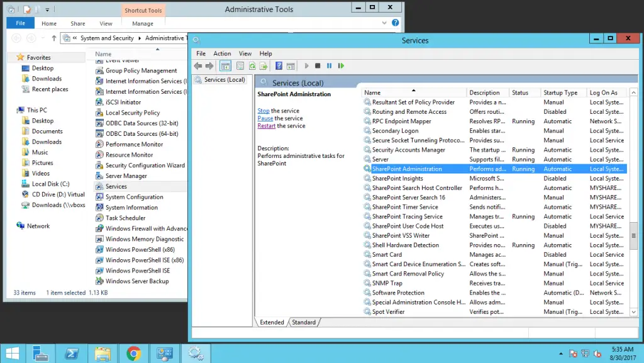The width and height of the screenshot is (644, 363).
Task: Click the Start Service play icon
Action: click(306, 65)
